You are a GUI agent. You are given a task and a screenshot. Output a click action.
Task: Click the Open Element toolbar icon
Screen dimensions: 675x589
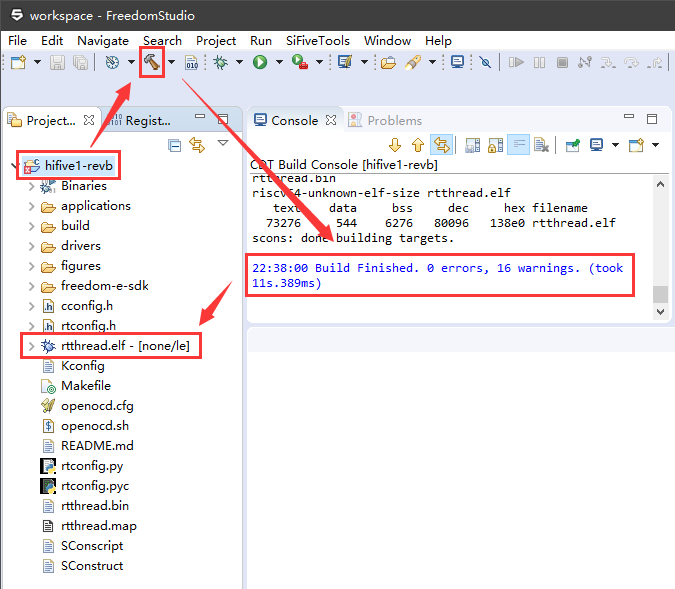(345, 62)
